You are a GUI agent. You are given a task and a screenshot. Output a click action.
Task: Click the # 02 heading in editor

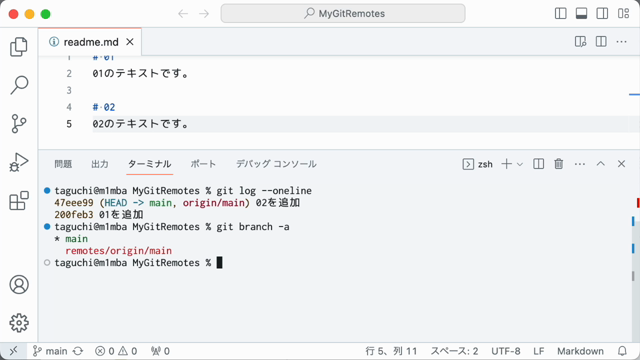coord(104,107)
